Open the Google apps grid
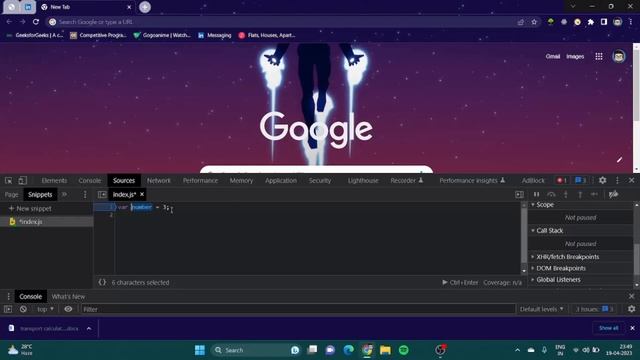Viewport: 640px width, 360px height. 599,56
